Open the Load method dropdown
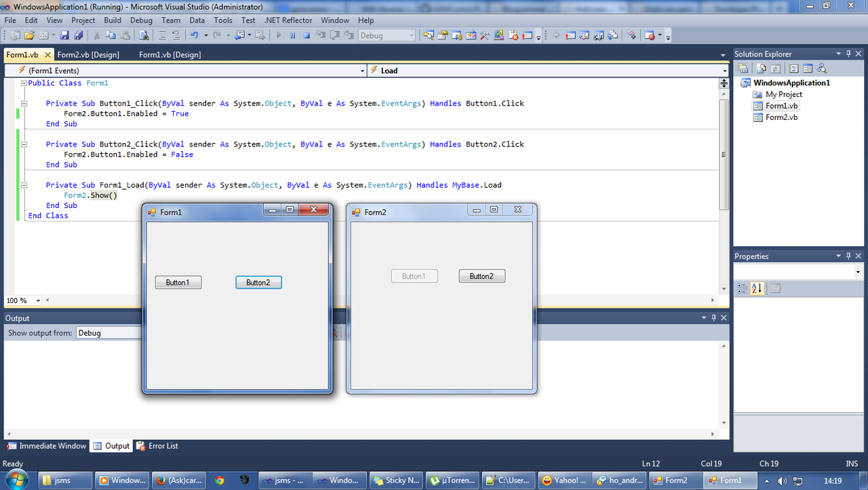Viewport: 868px width, 490px height. tap(548, 70)
